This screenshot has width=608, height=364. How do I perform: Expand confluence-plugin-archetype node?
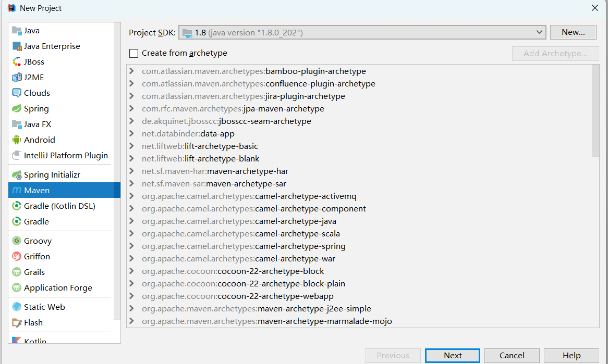tap(131, 83)
